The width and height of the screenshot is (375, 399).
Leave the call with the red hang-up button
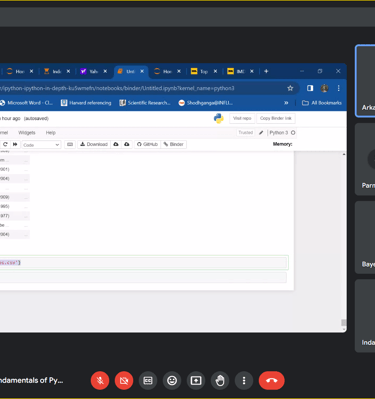pyautogui.click(x=272, y=380)
